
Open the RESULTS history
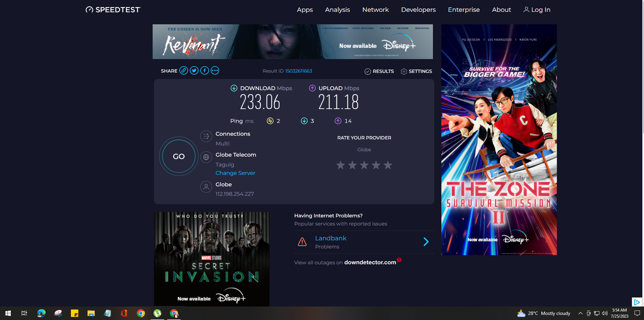(379, 71)
